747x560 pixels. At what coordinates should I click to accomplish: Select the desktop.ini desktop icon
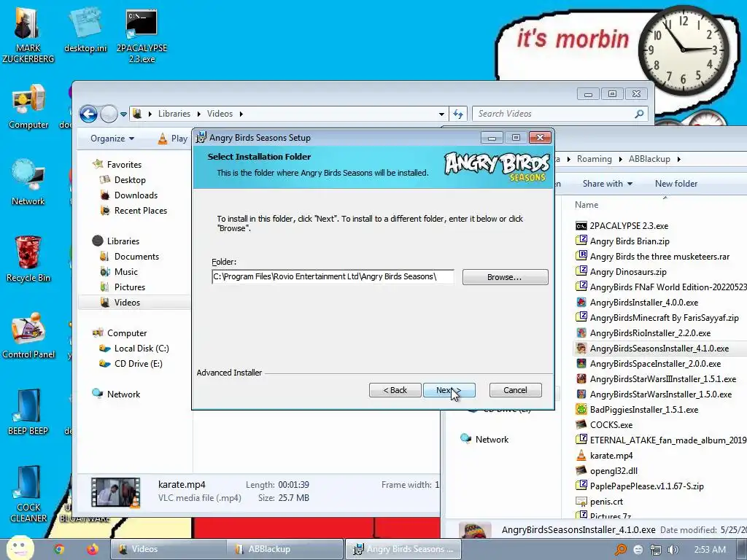pos(86,31)
